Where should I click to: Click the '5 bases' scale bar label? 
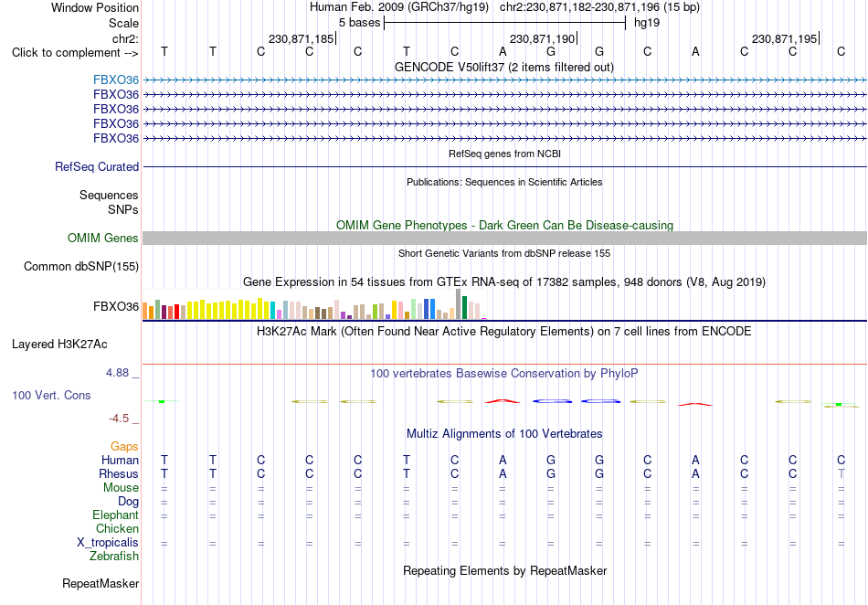(x=360, y=23)
